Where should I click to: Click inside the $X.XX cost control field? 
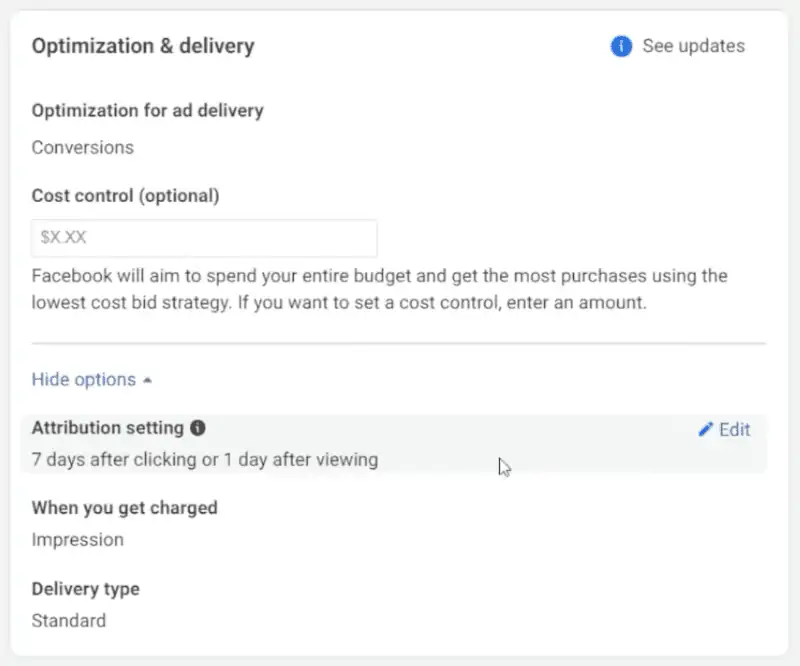click(204, 238)
